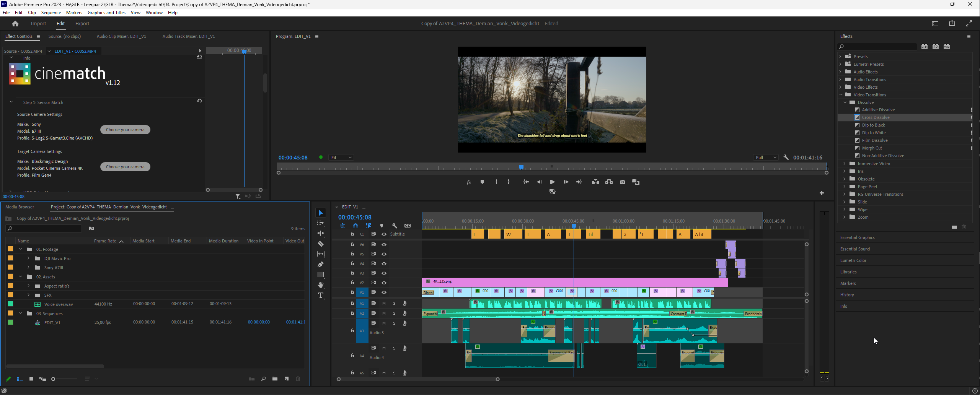
Task: Select the Type tool
Action: 321,295
